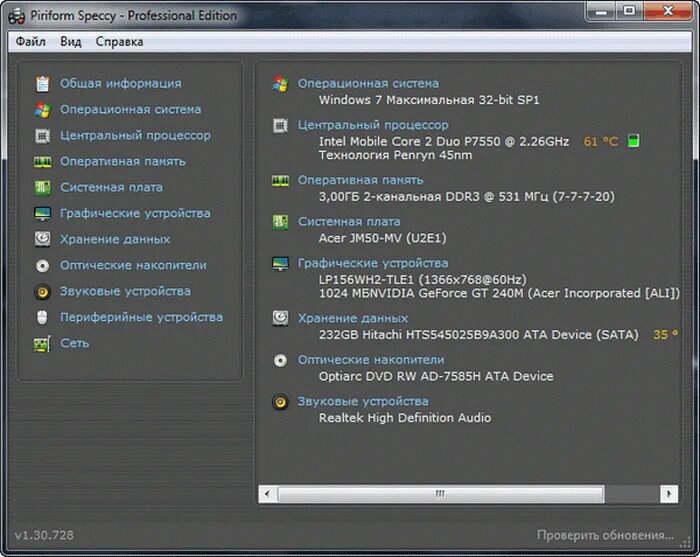Select Операционная система in sidebar

click(130, 109)
